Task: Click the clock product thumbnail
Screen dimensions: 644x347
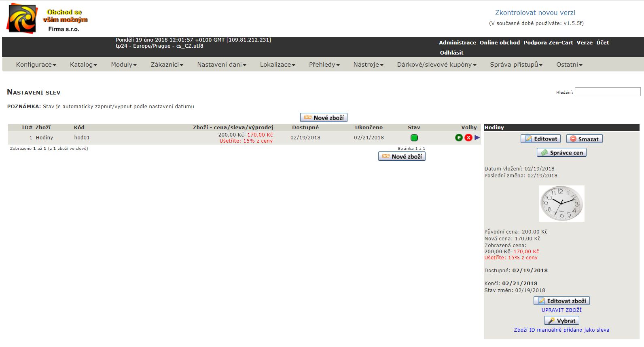Action: tap(561, 203)
